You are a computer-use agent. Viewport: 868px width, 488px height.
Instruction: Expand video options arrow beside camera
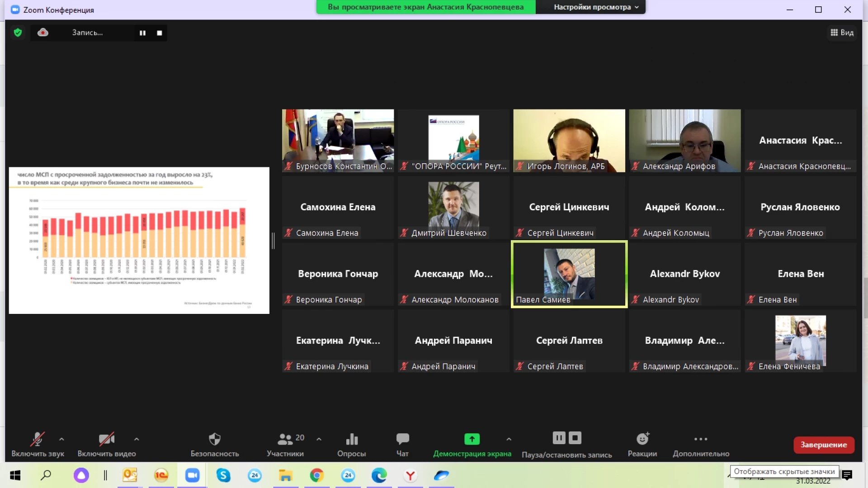click(137, 439)
